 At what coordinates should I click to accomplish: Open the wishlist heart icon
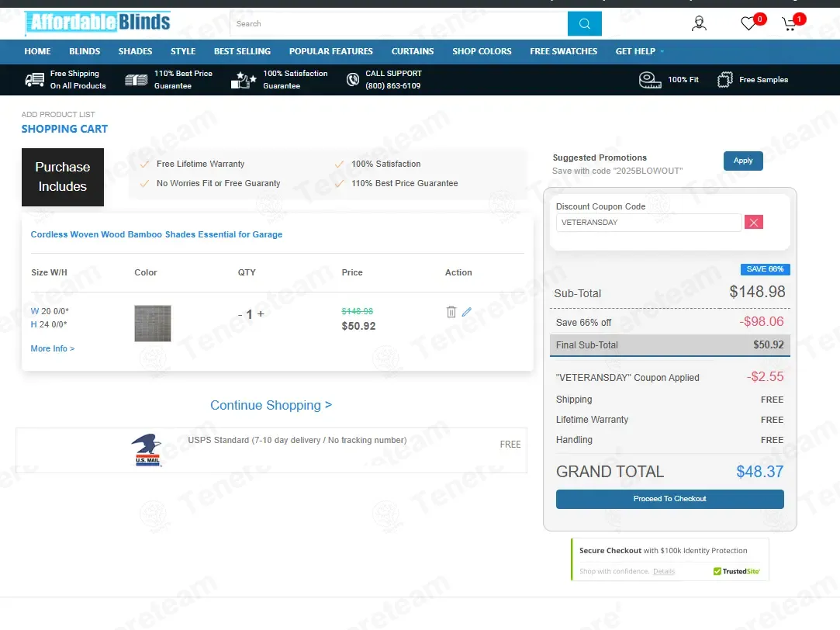coord(748,23)
